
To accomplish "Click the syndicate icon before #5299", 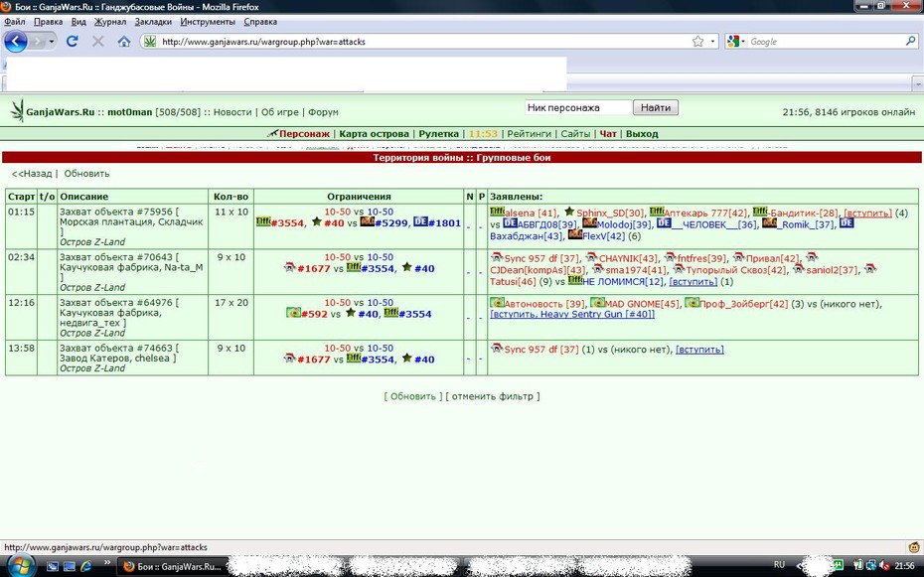I will (x=368, y=222).
